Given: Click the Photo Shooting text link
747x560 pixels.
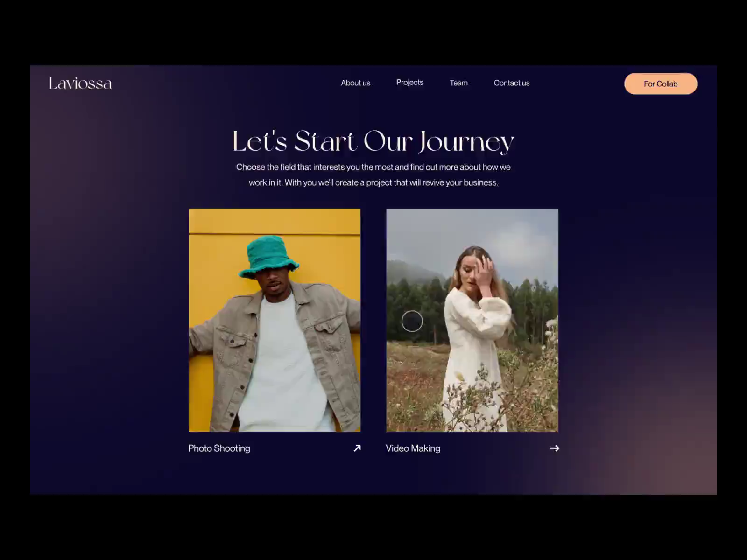Looking at the screenshot, I should point(218,448).
